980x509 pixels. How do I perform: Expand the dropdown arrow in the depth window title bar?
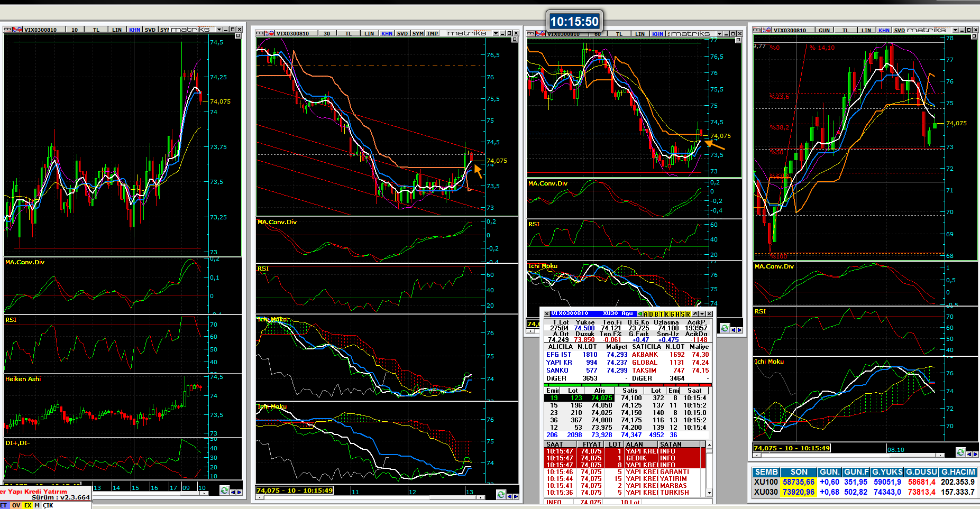coord(702,314)
